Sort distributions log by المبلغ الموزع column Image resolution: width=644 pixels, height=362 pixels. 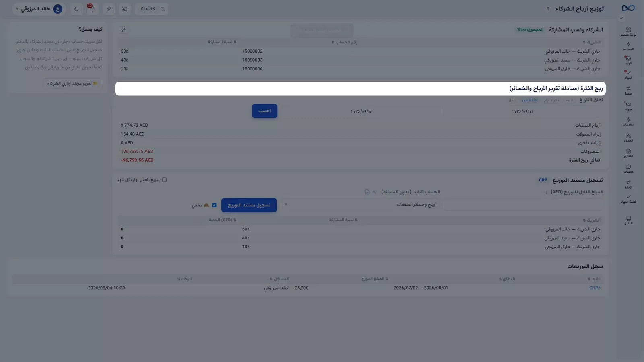click(374, 279)
